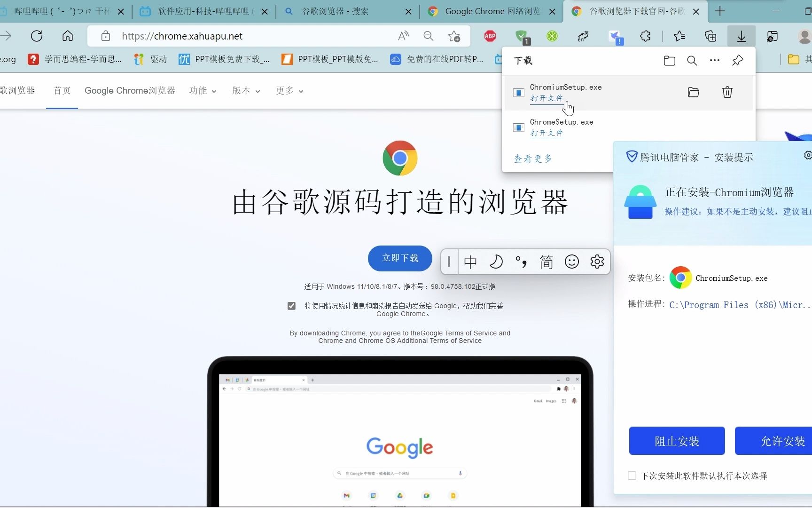
Task: Open 驱动 bookmark
Action: pyautogui.click(x=150, y=59)
